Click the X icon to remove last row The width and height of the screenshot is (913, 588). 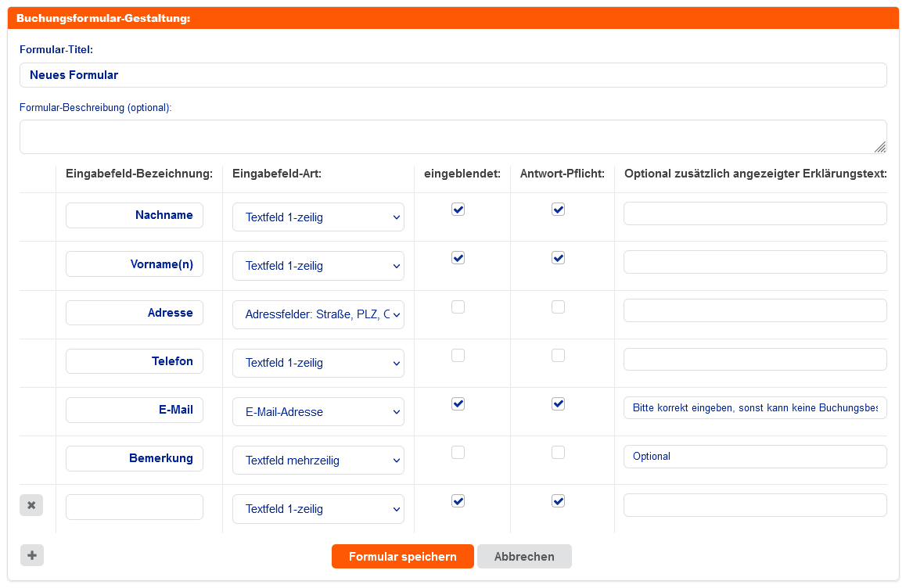[31, 505]
